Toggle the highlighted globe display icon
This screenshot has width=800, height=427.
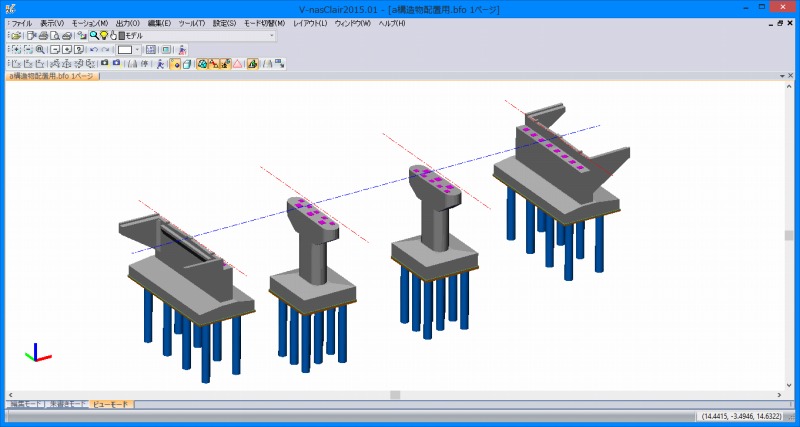click(x=202, y=63)
